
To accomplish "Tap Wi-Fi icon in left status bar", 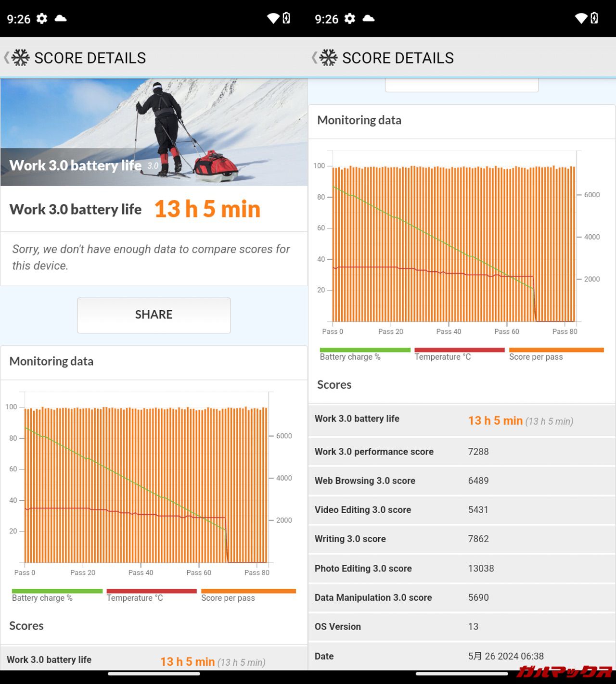I will 273,19.
